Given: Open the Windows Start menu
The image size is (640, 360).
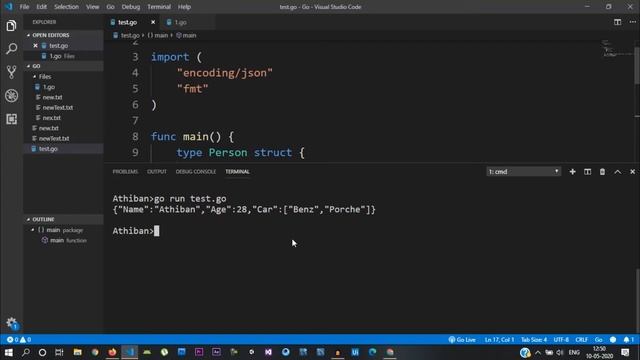Looking at the screenshot, I should pyautogui.click(x=9, y=352).
